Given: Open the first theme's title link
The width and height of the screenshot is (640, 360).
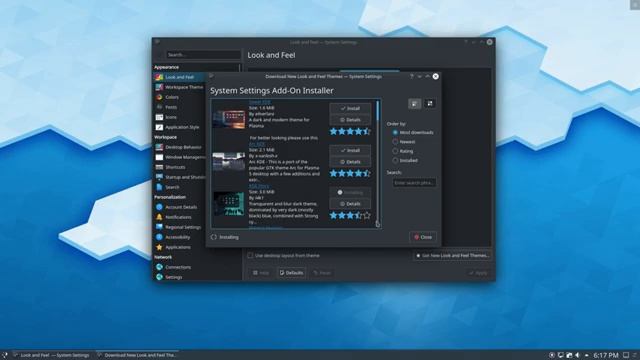Looking at the screenshot, I should coord(260,102).
